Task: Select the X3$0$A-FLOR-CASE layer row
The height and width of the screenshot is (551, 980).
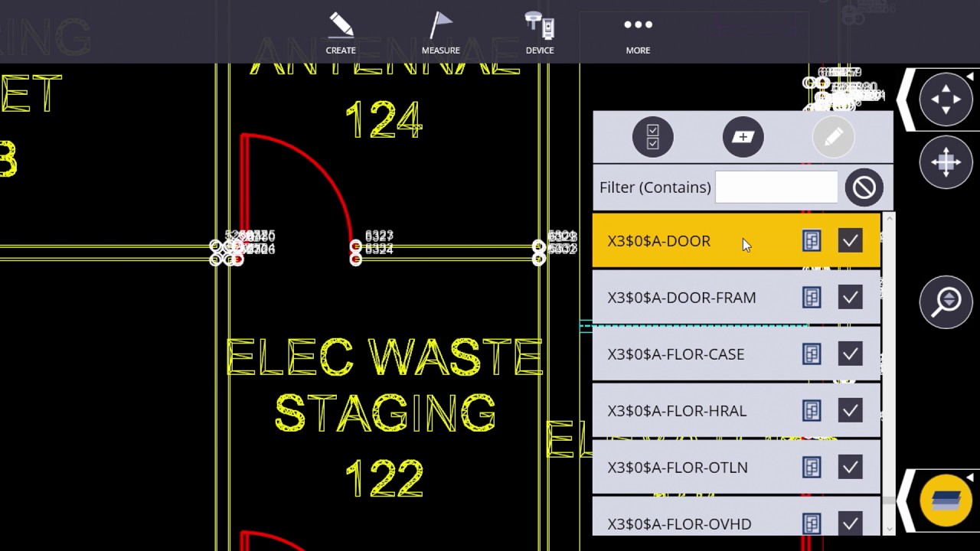Action: pyautogui.click(x=737, y=354)
